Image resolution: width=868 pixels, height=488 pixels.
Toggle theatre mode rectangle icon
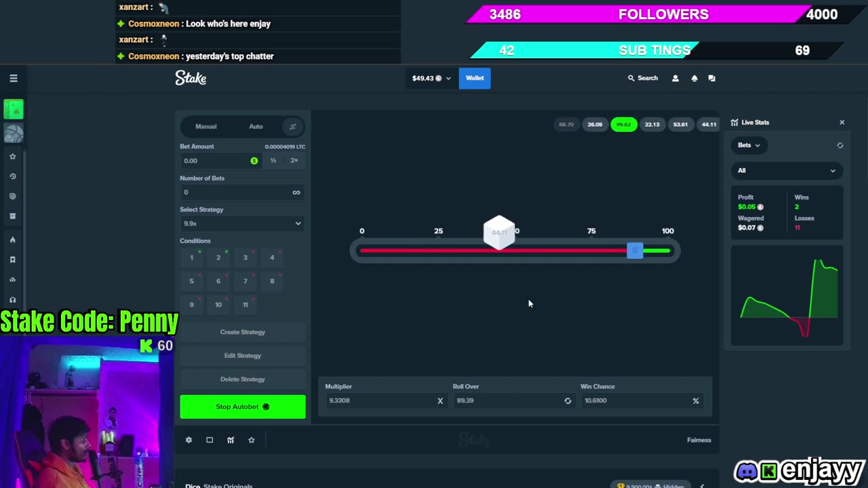[210, 440]
